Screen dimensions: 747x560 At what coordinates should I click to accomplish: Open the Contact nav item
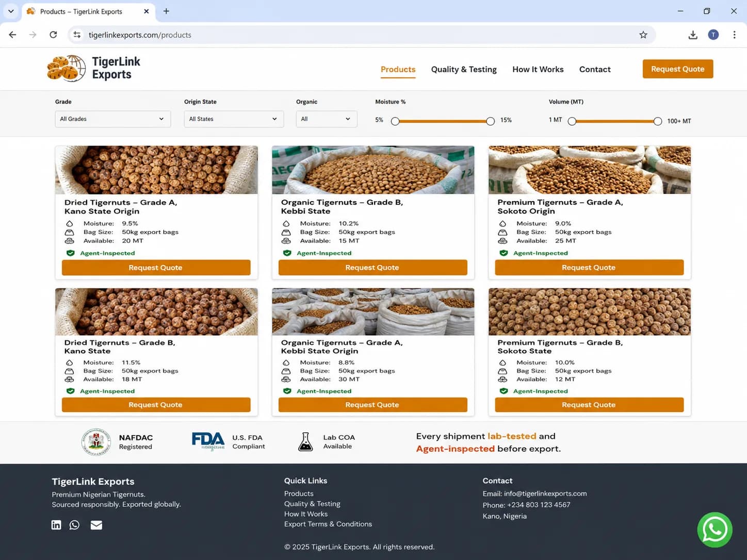click(595, 70)
